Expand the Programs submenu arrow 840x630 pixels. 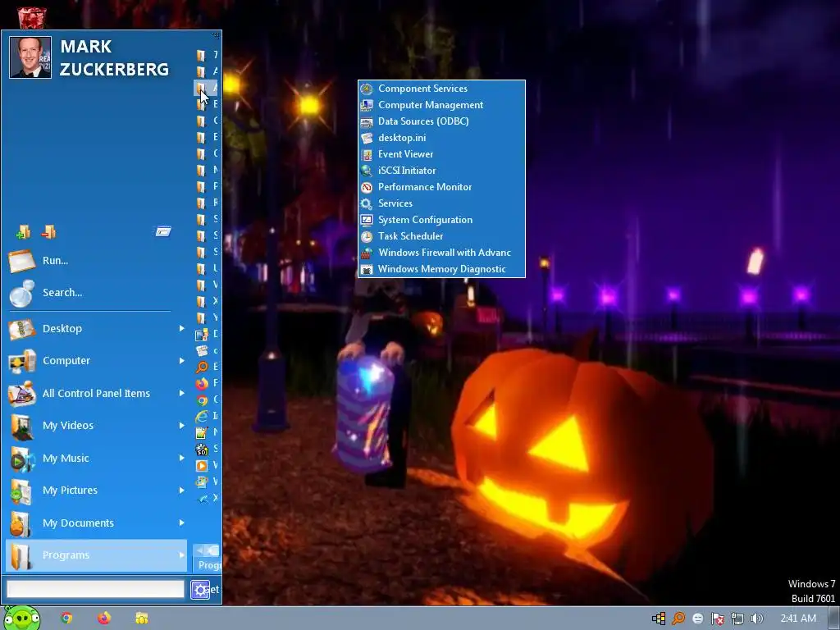181,555
